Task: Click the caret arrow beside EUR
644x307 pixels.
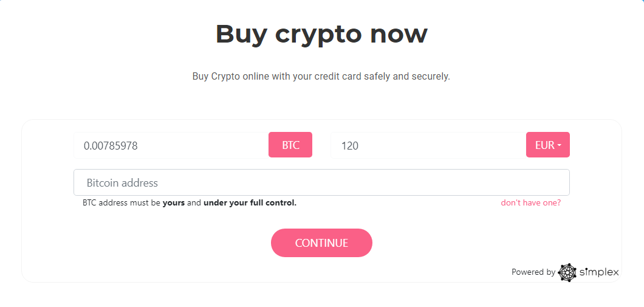Action: pyautogui.click(x=559, y=146)
